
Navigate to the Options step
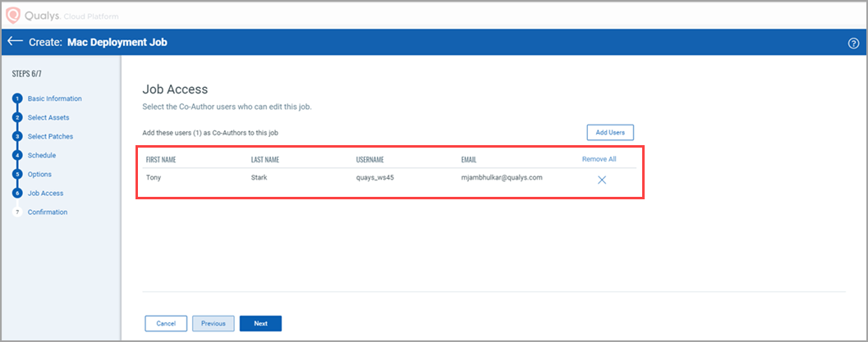(39, 174)
